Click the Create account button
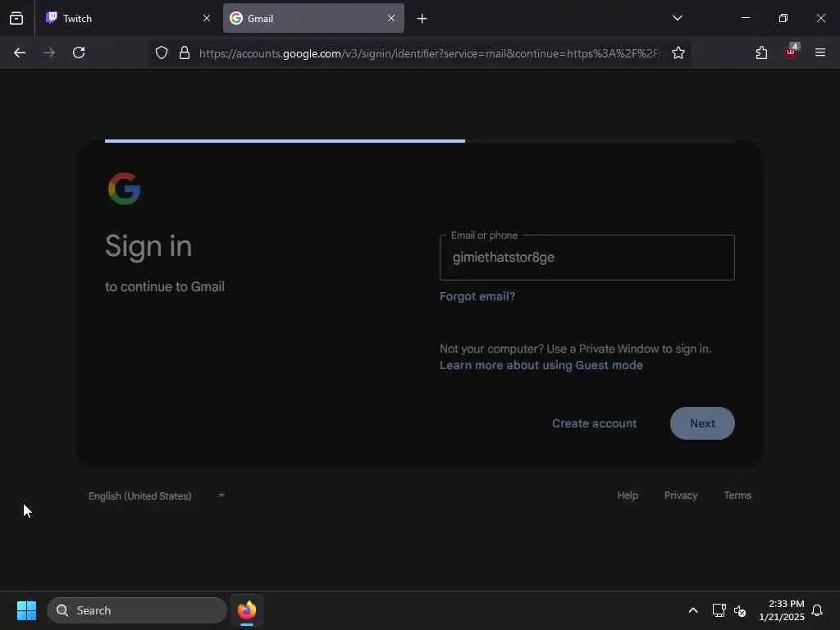This screenshot has width=840, height=630. point(594,423)
